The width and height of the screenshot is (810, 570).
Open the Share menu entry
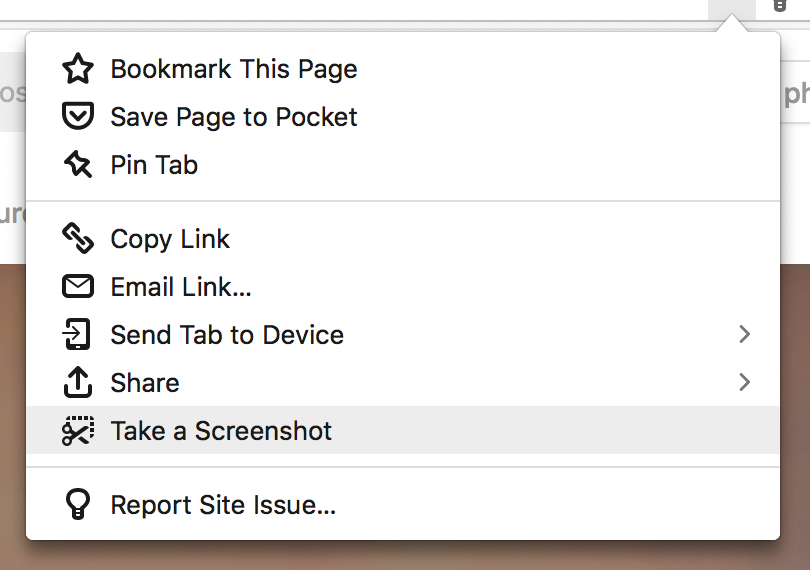coord(145,383)
